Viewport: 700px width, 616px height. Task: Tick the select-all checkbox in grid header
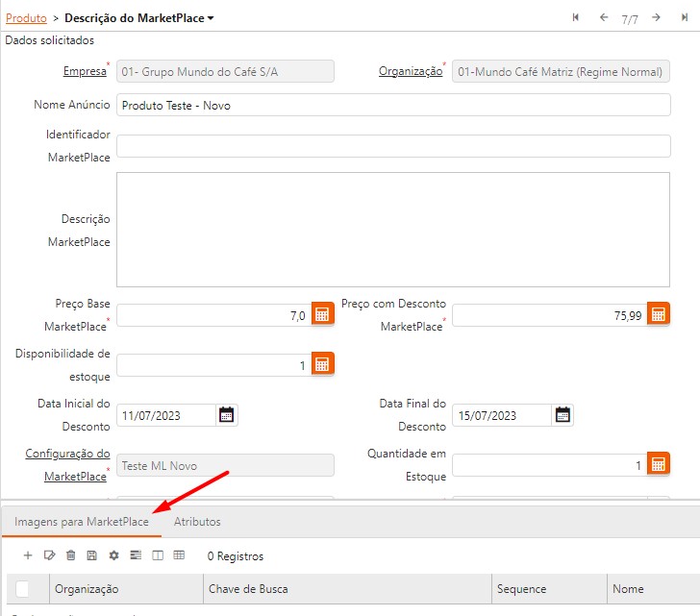point(23,589)
